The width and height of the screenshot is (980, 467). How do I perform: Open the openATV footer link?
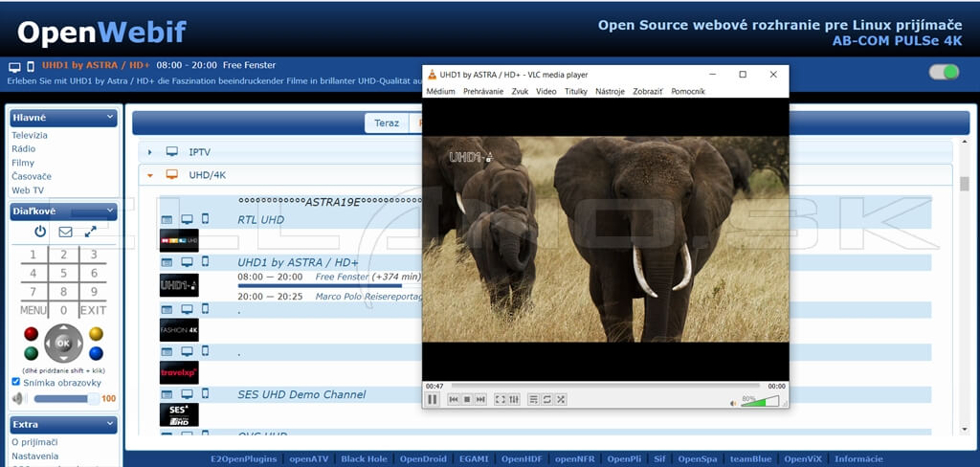(309, 459)
